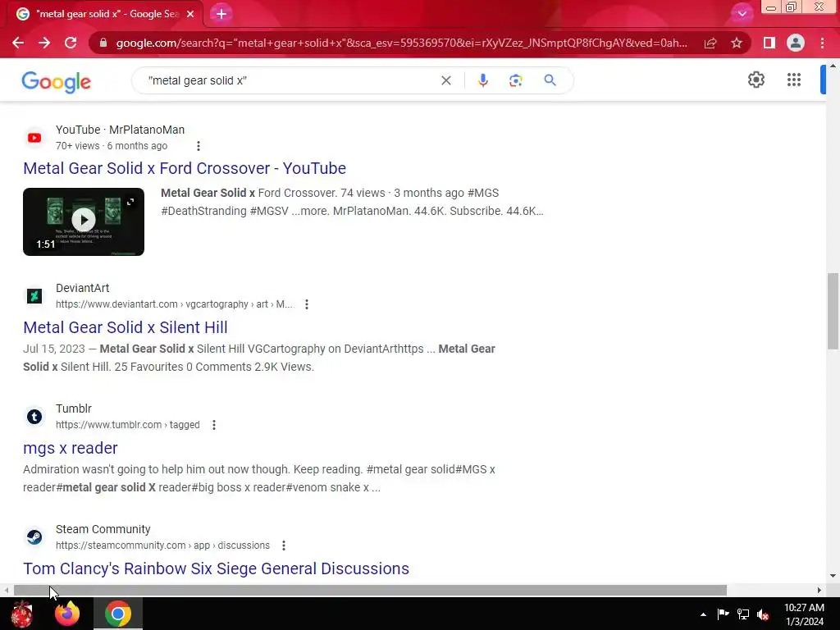Screen dimensions: 840x630
Task: Open the Google apps grid
Action: point(794,80)
